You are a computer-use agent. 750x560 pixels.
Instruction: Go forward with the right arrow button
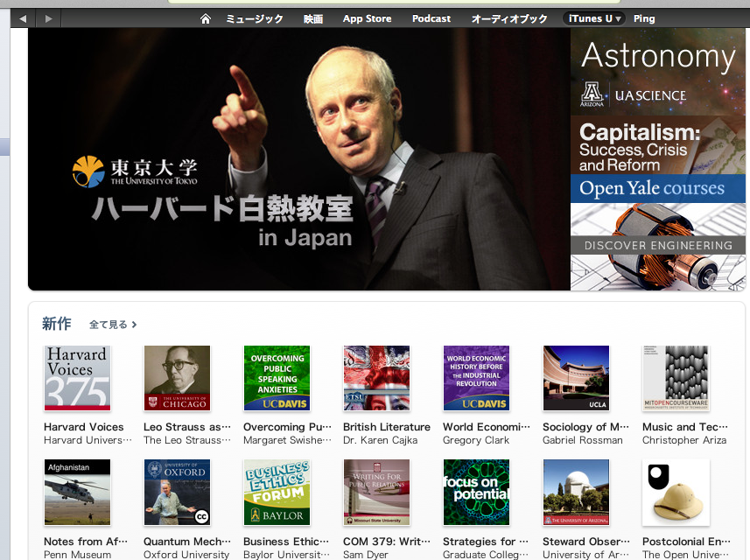click(48, 18)
